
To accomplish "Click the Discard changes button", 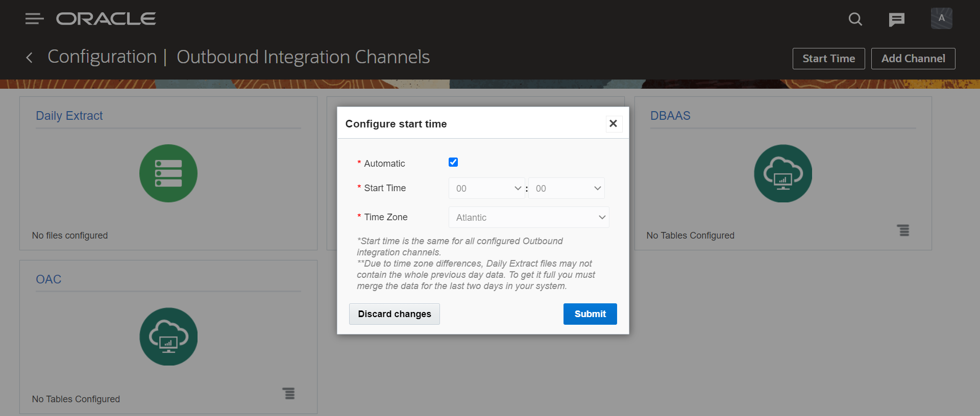I will tap(395, 314).
